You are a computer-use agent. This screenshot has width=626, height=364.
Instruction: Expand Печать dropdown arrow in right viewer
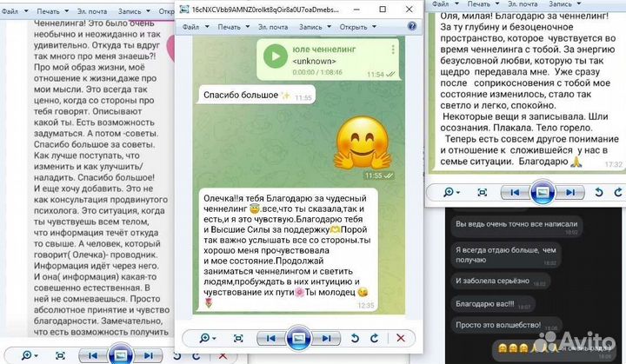tap(497, 3)
